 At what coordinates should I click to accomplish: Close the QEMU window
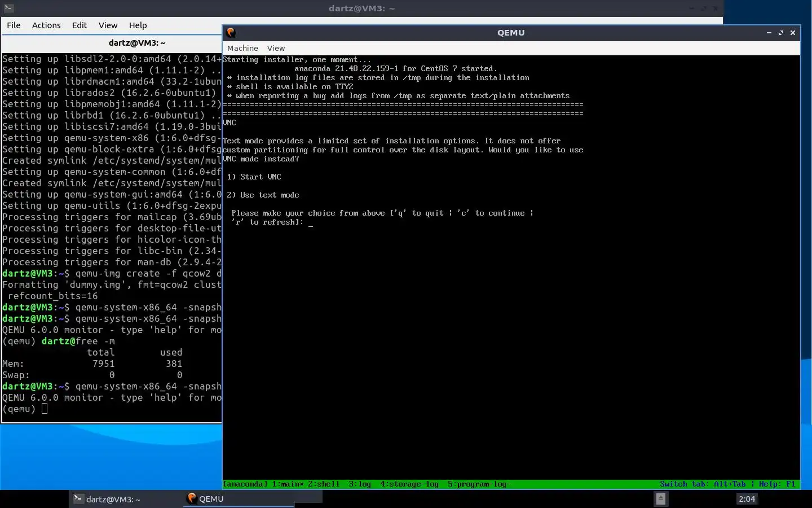click(x=793, y=33)
